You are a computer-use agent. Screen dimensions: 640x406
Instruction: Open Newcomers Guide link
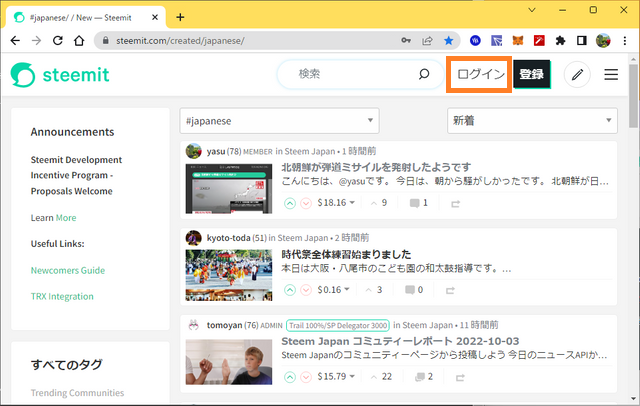tap(68, 271)
